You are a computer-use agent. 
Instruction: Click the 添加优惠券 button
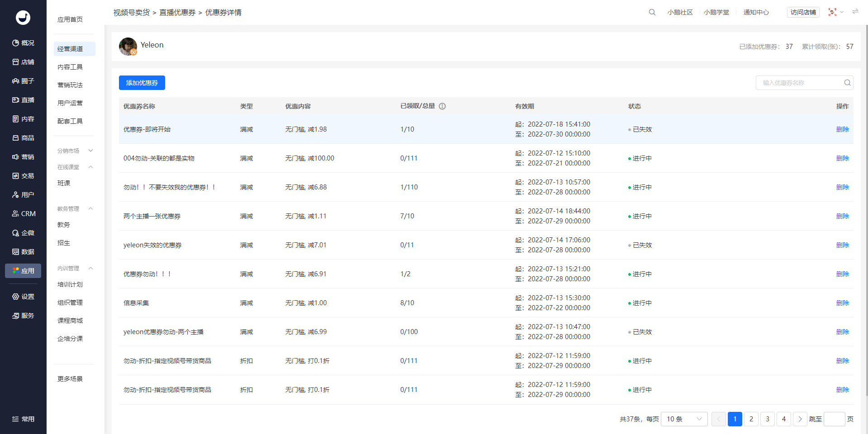[142, 83]
